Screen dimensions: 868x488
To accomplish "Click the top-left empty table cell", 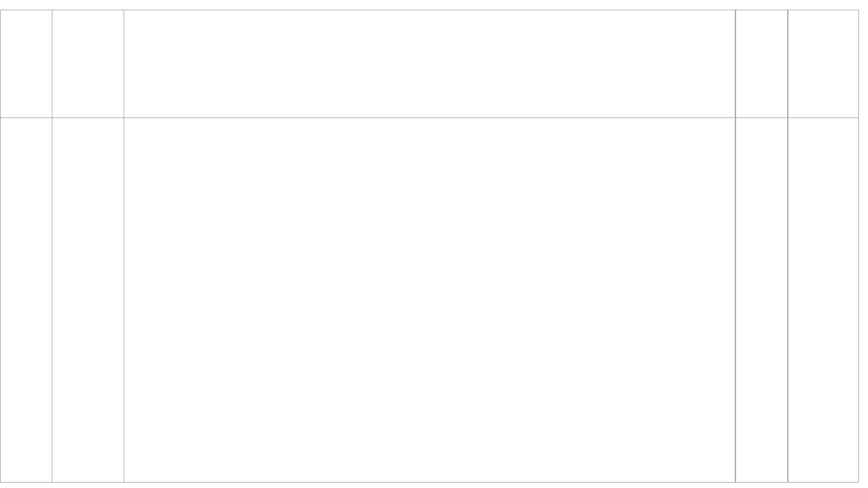I will pyautogui.click(x=26, y=63).
